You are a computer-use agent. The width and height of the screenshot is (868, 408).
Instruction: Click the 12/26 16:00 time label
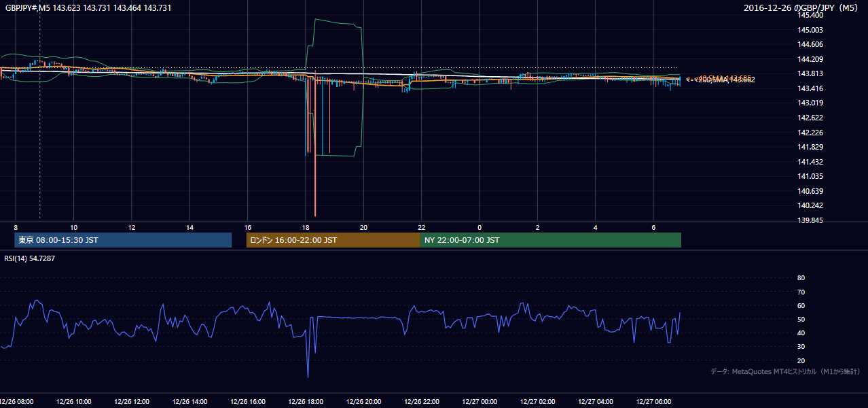(x=248, y=401)
